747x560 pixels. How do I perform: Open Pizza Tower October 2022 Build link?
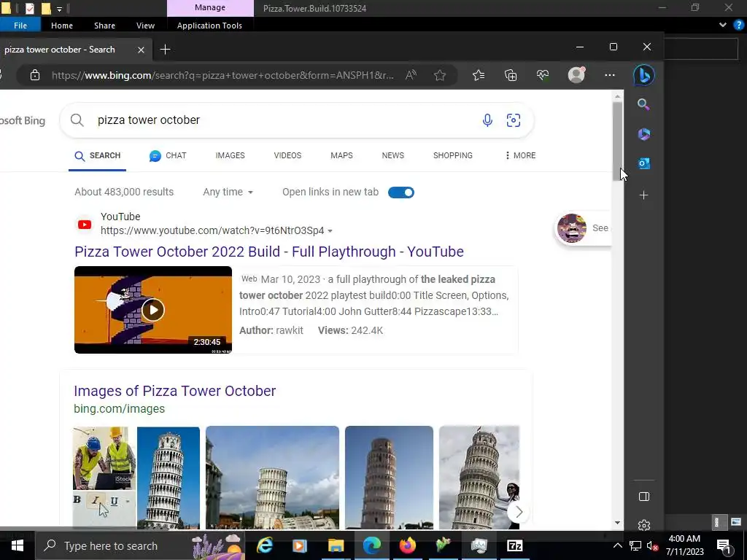269,252
